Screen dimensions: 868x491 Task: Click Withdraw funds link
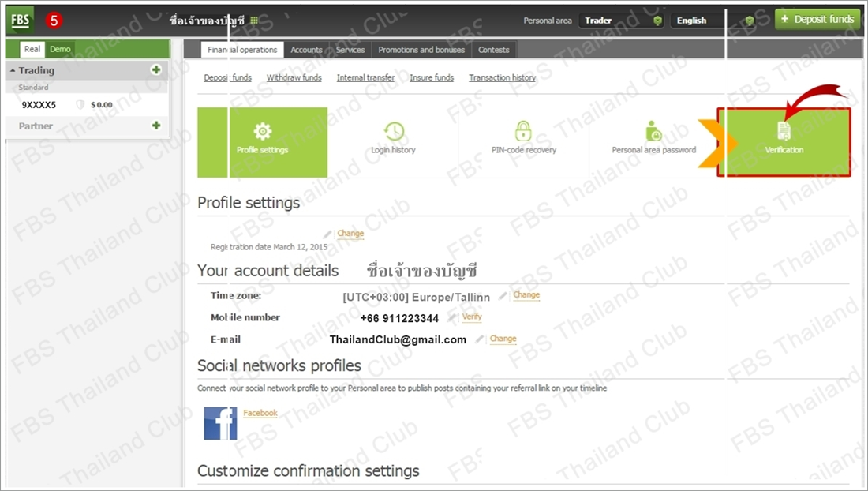pos(294,77)
